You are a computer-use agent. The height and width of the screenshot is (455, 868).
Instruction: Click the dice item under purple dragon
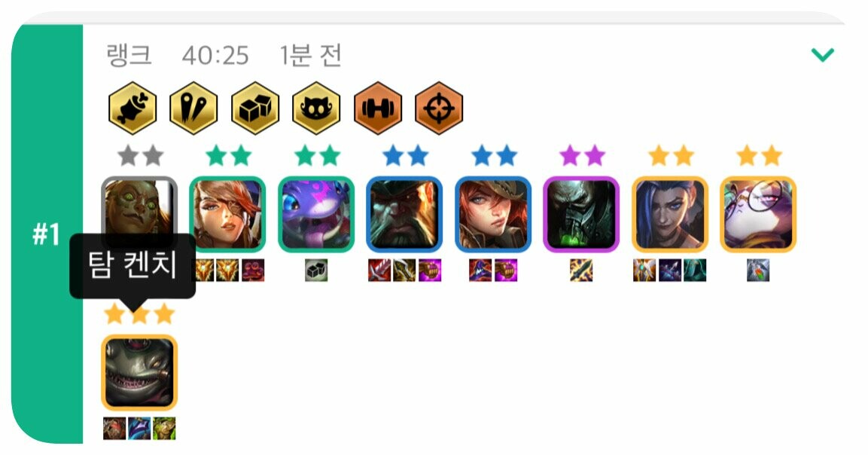coord(316,270)
